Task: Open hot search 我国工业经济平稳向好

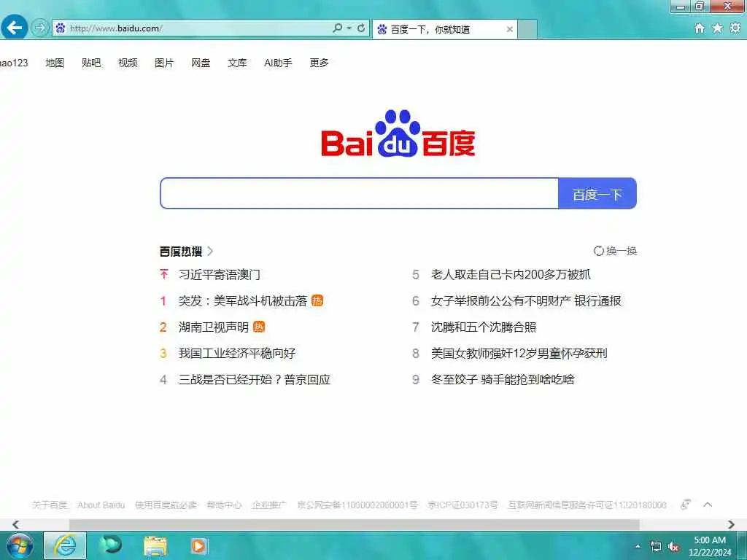Action: click(x=237, y=354)
